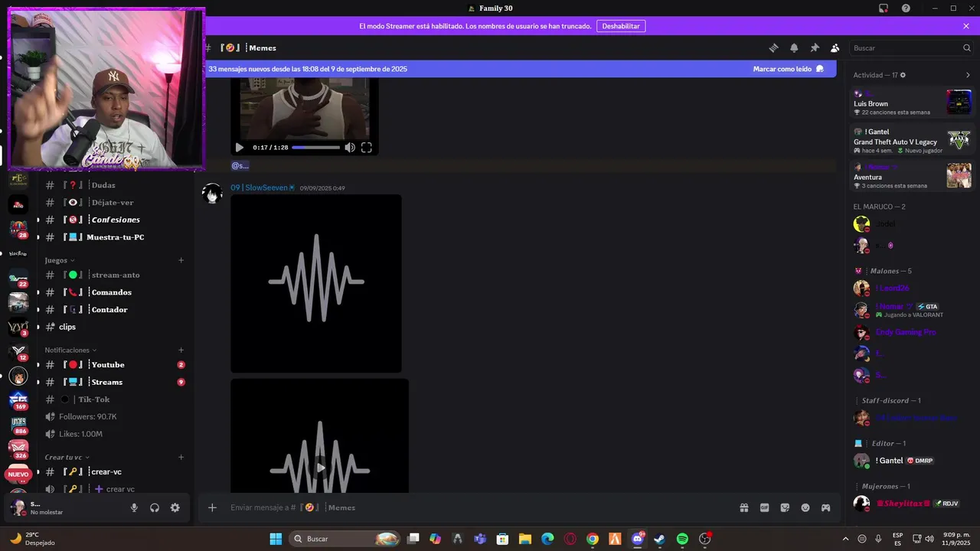Open the attach file plus button
This screenshot has height=551, width=980.
tap(212, 507)
